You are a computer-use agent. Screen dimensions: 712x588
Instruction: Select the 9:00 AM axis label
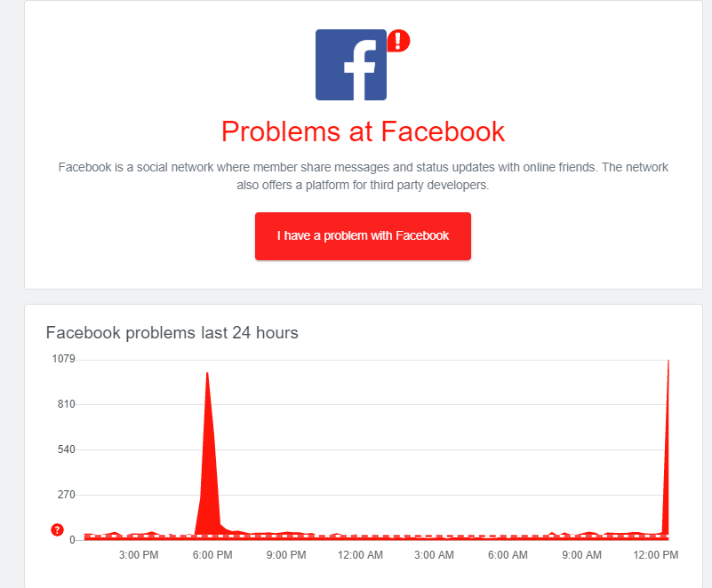coord(581,555)
